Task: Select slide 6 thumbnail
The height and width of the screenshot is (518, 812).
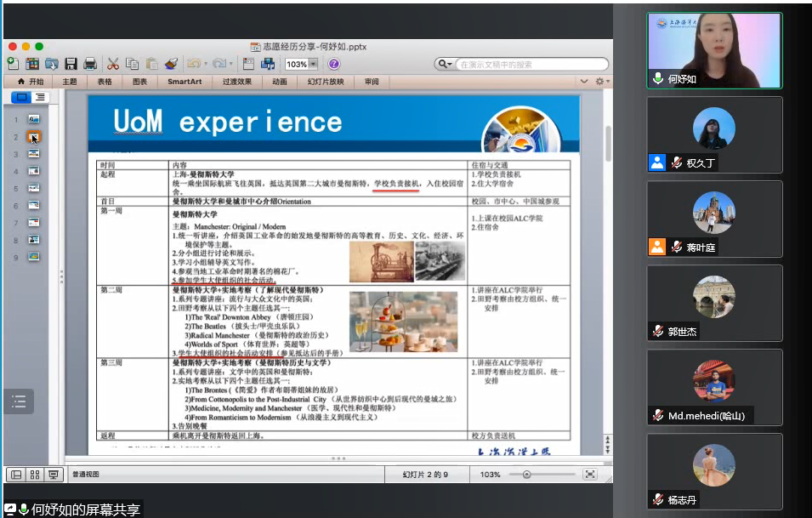Action: [x=34, y=205]
